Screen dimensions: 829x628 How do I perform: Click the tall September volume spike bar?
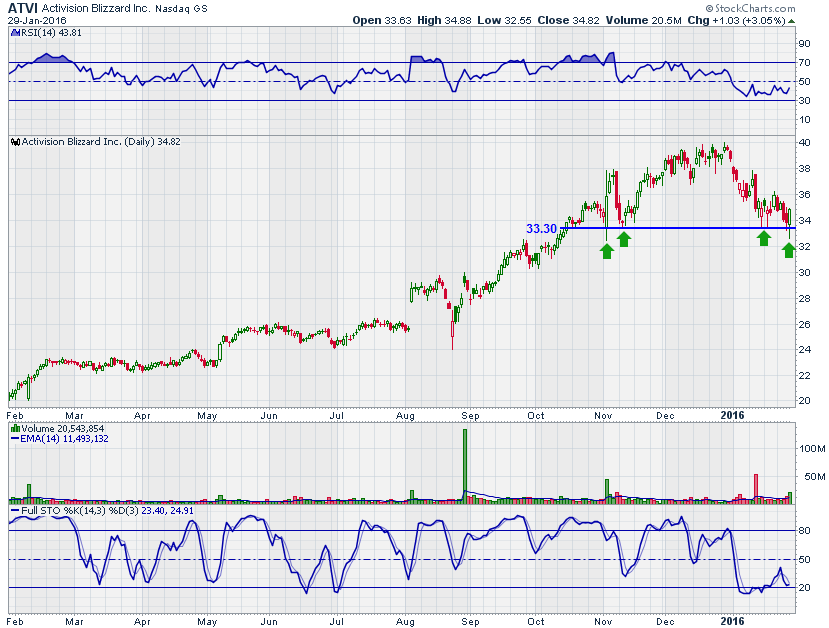click(465, 465)
